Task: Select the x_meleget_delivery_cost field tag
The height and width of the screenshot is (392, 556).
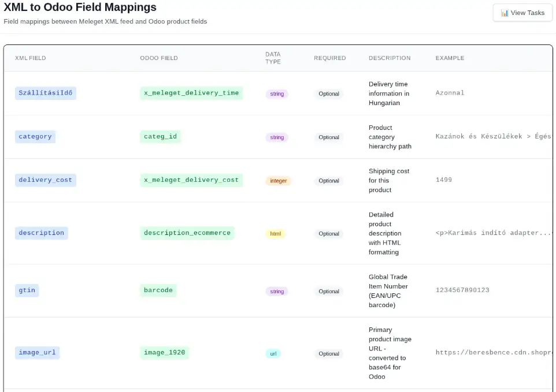Action: (191, 180)
